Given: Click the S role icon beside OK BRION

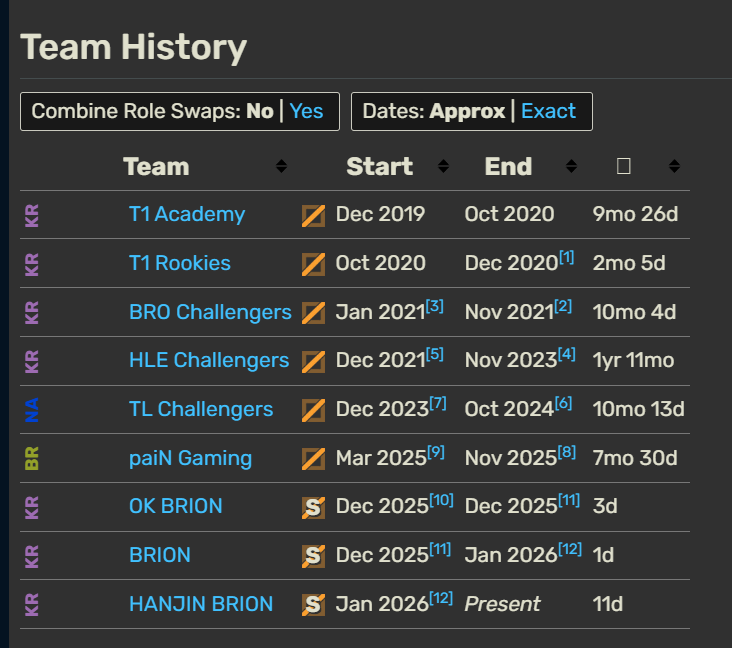Looking at the screenshot, I should 313,507.
